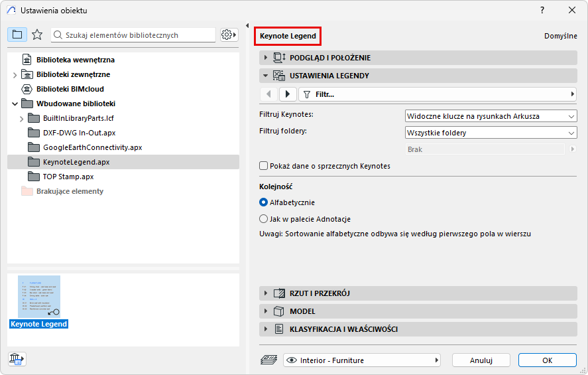Expand the RZUT I PRZEKRÓJ panel
The image size is (588, 375).
coord(320,293)
